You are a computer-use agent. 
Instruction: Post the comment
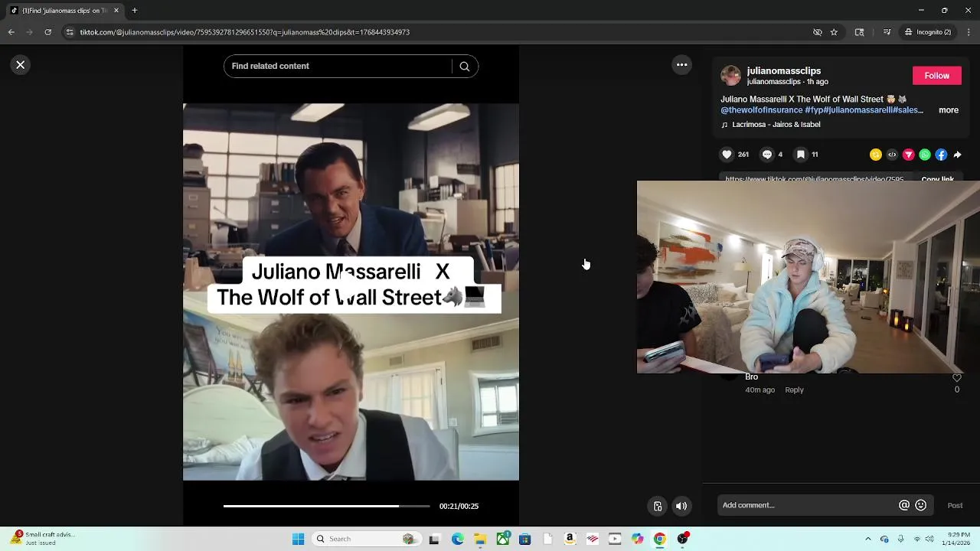point(955,506)
